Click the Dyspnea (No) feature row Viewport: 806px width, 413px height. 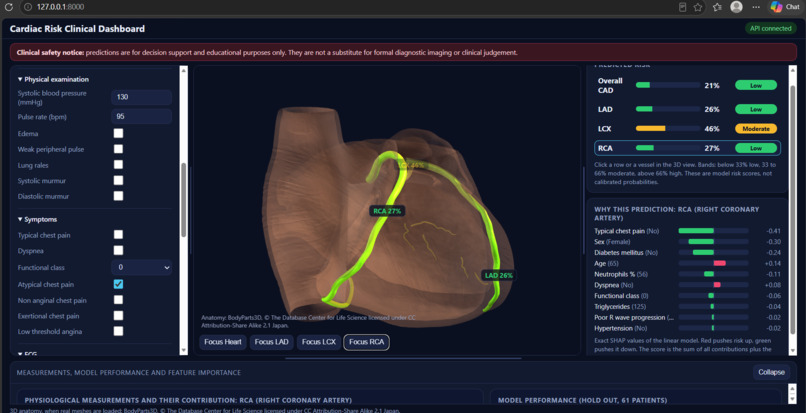[x=687, y=285]
